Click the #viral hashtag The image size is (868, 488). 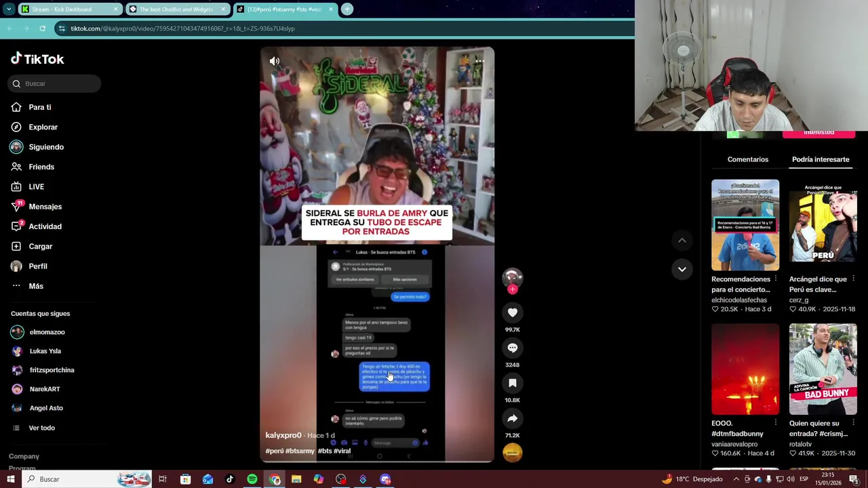pyautogui.click(x=342, y=451)
